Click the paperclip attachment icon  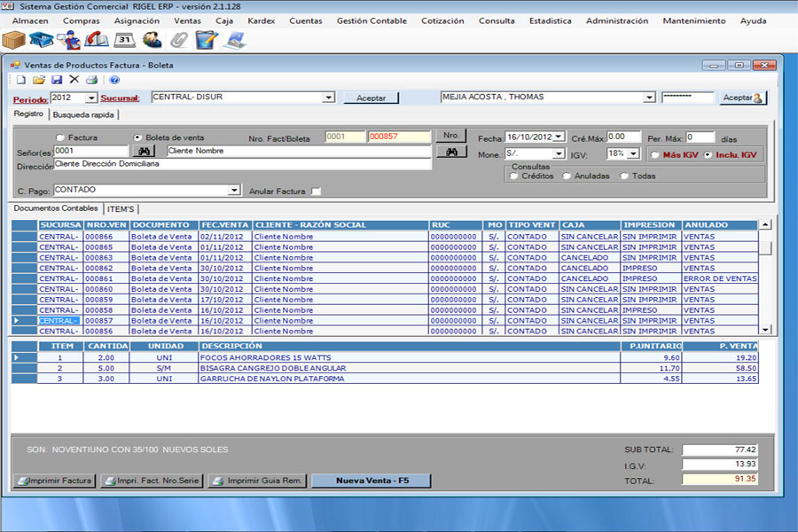tap(179, 40)
